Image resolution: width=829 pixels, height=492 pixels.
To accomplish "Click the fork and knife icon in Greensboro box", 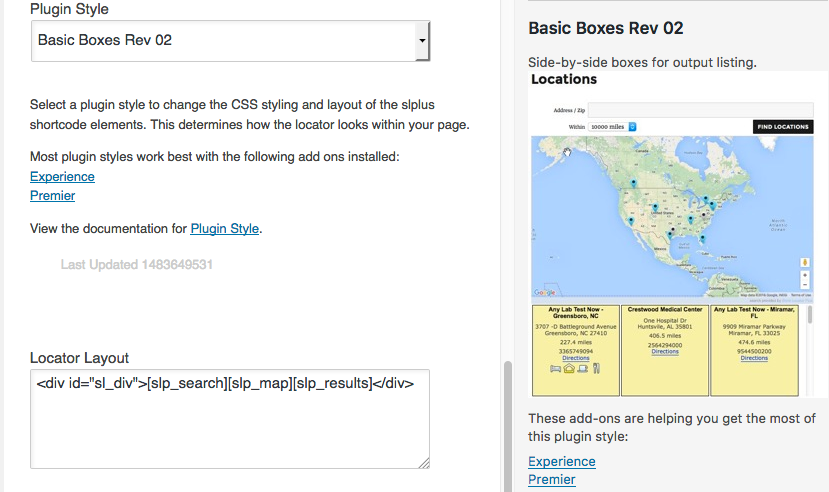I will tap(594, 368).
